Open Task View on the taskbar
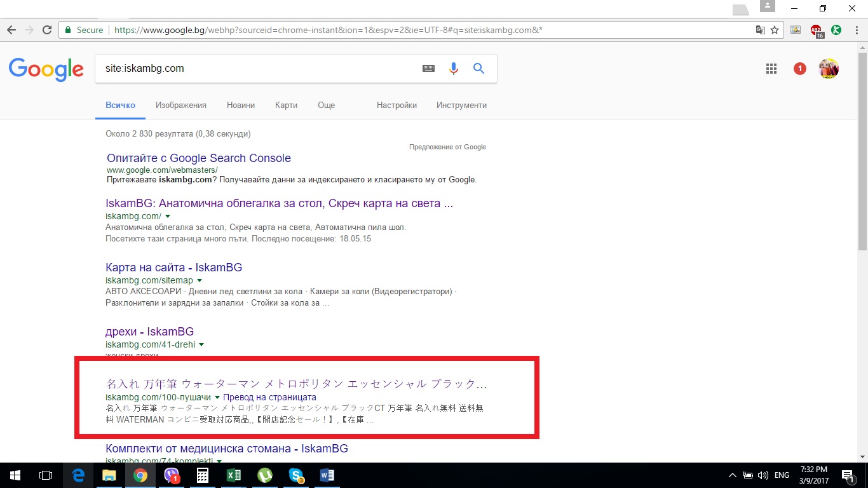868x488 pixels. (46, 475)
